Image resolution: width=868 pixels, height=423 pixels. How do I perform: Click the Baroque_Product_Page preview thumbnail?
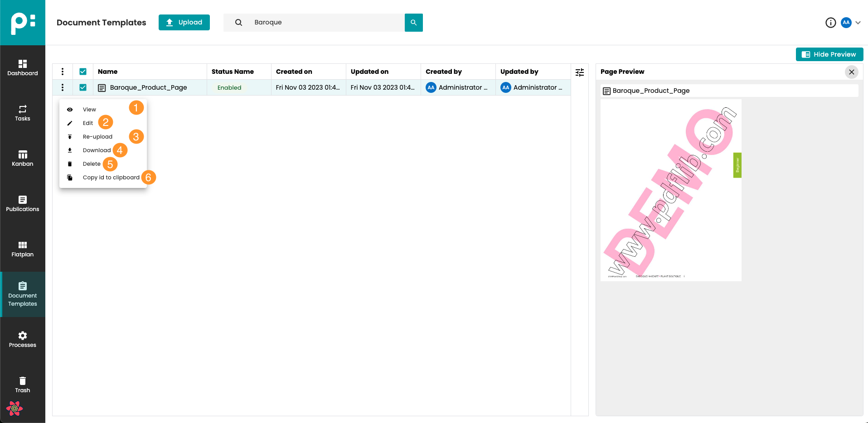coord(671,190)
